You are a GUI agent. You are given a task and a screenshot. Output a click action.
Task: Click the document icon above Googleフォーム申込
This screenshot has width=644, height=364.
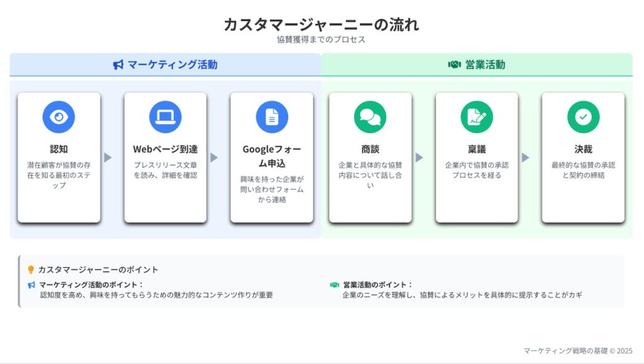point(272,117)
